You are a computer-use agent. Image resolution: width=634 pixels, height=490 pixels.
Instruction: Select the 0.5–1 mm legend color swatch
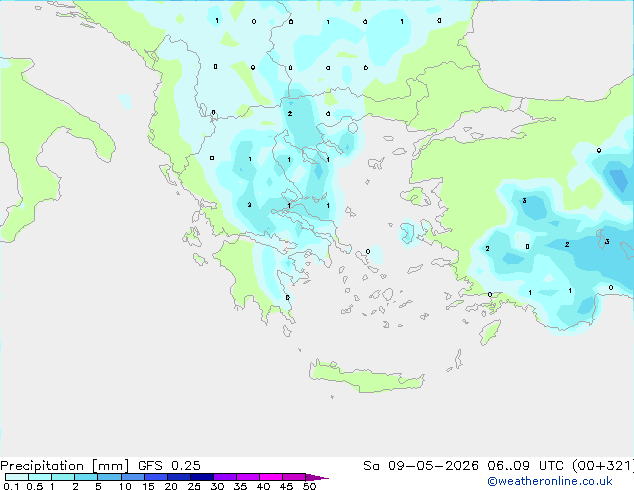coord(40,477)
